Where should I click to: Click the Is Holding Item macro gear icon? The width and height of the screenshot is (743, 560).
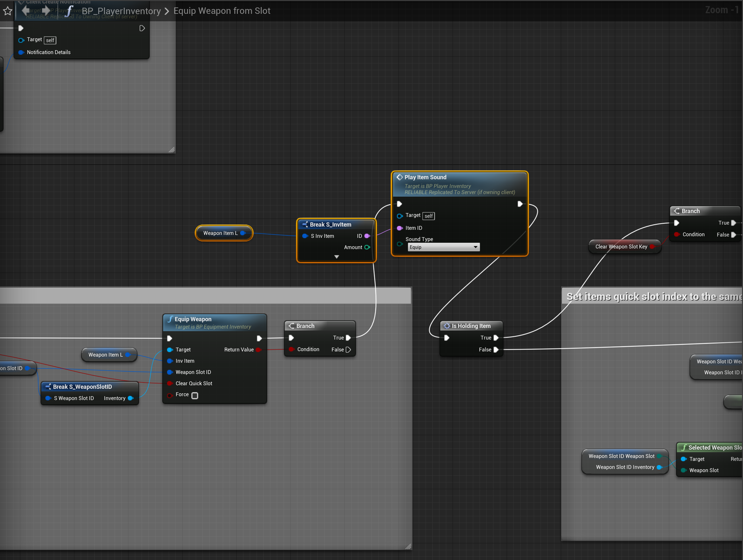pyautogui.click(x=447, y=326)
